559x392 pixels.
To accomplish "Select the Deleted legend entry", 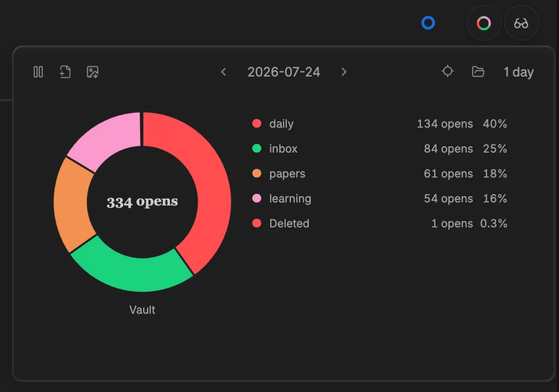I will pos(380,223).
